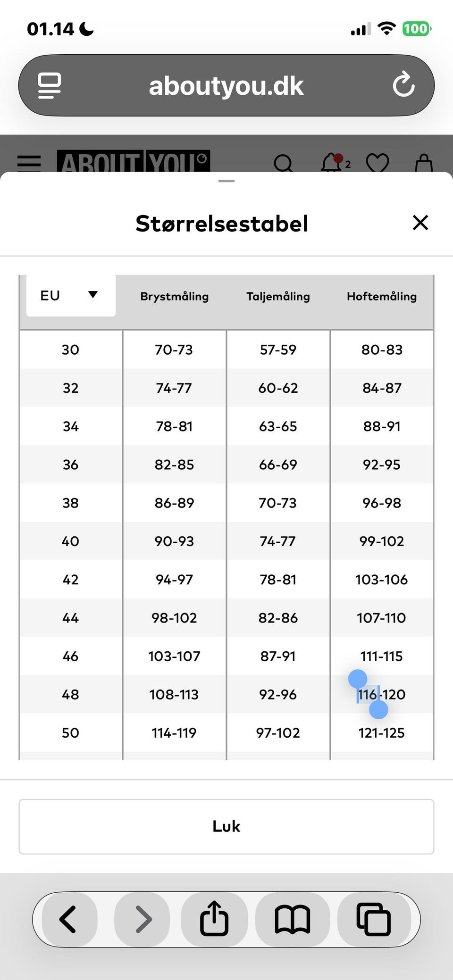Tap the Brystmåling column header
This screenshot has width=453, height=980.
(174, 297)
